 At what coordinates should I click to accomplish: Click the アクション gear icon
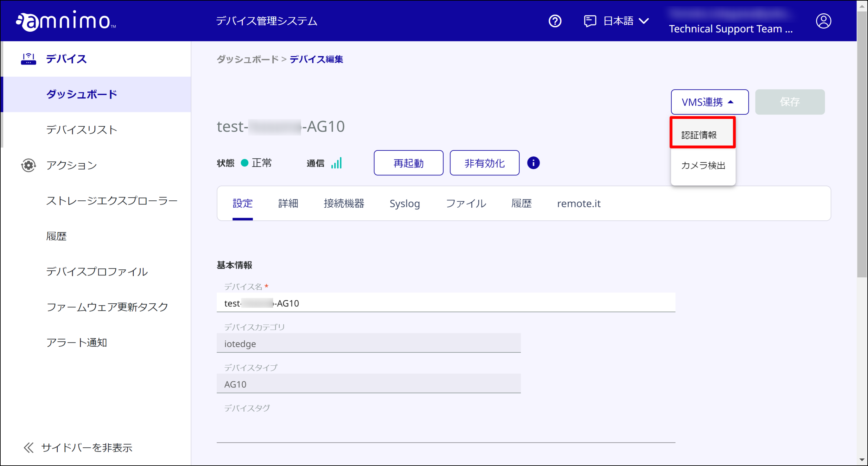tap(28, 165)
